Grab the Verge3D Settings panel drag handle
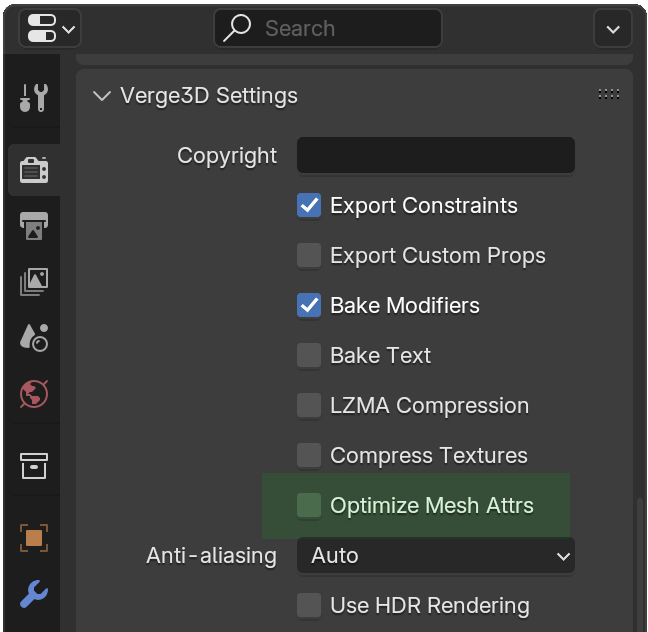 click(609, 94)
